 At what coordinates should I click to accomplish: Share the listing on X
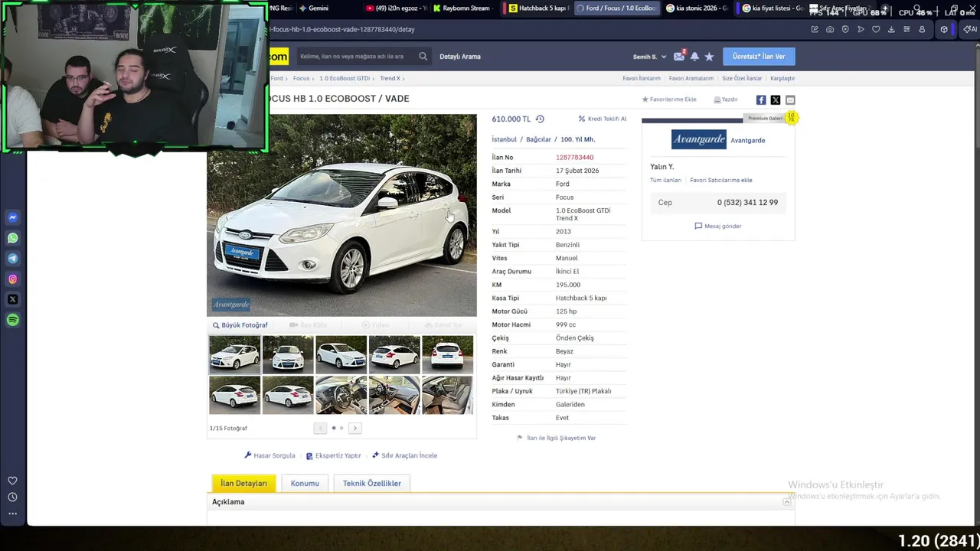[776, 100]
